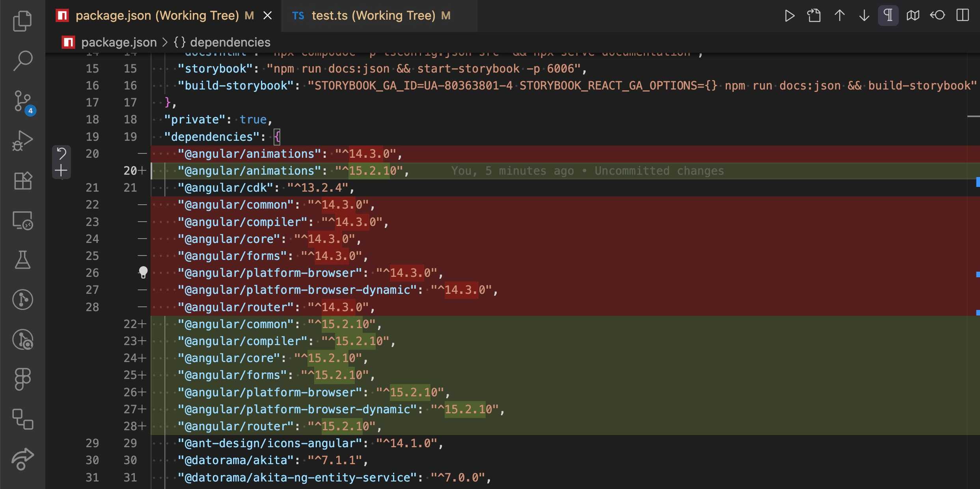This screenshot has height=489, width=980.
Task: Click the removed "@angular/compiler" line
Action: coord(565,222)
